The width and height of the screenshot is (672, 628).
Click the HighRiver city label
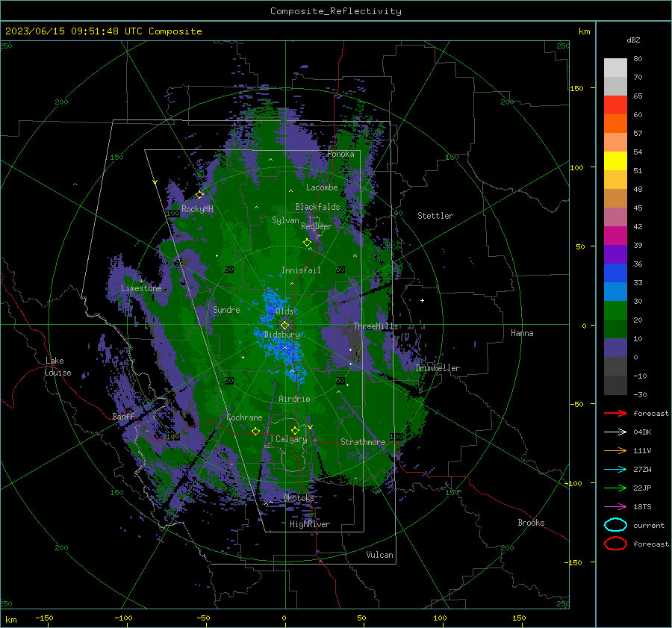[x=310, y=524]
